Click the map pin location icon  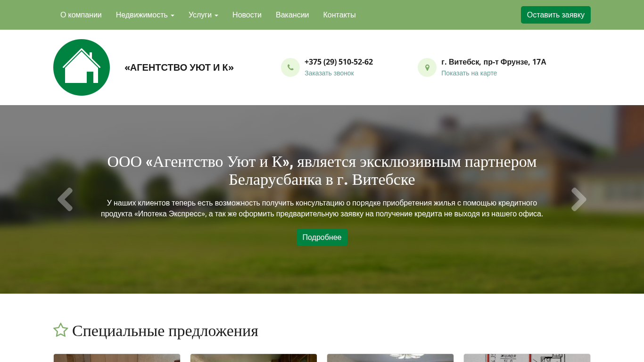coord(427,67)
